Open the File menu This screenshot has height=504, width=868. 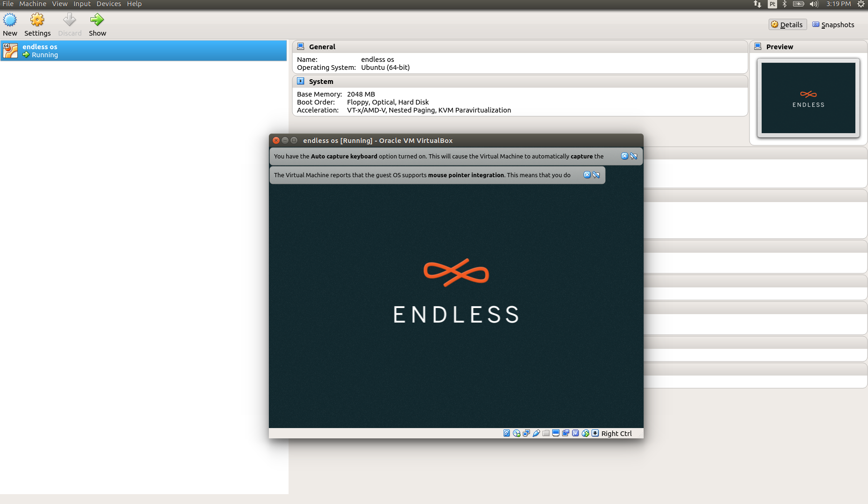(8, 4)
